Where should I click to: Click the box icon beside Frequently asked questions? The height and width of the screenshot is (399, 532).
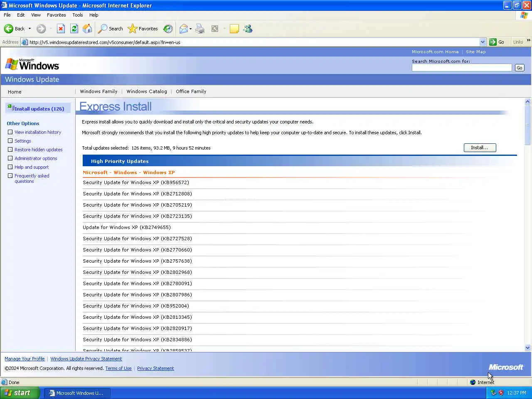10,176
